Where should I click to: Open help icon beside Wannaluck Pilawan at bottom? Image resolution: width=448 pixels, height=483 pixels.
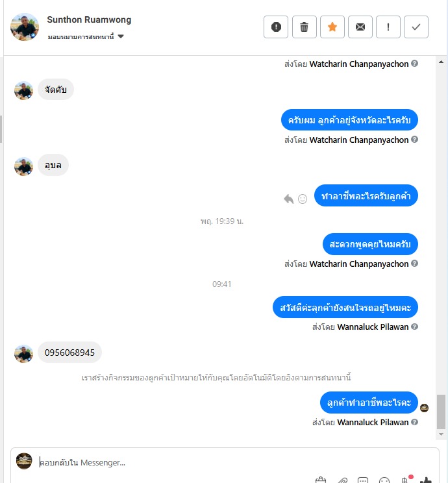click(415, 422)
